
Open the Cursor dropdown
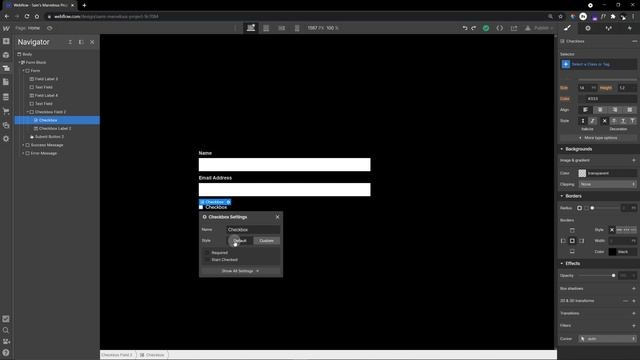607,339
